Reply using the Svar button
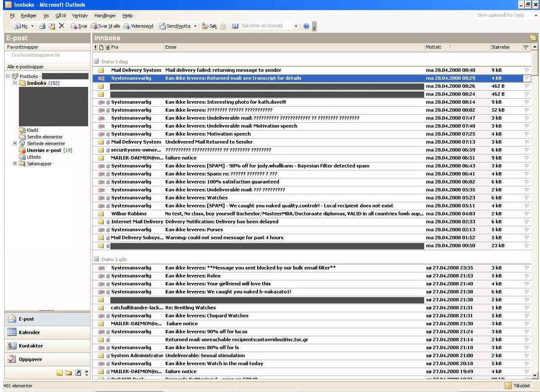 (79, 26)
